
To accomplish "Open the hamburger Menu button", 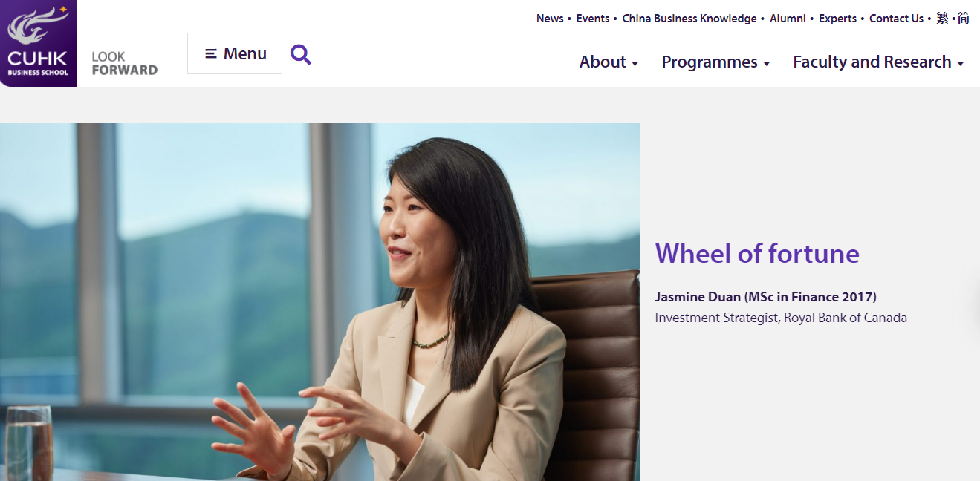I will (x=235, y=53).
